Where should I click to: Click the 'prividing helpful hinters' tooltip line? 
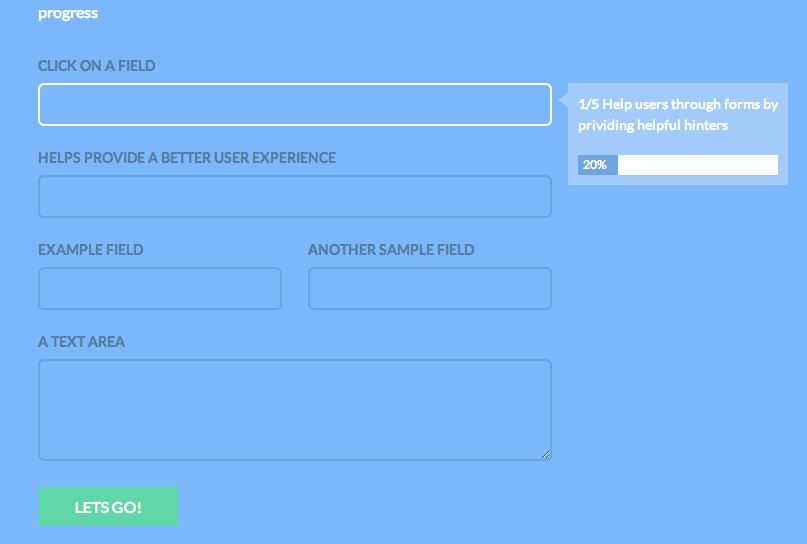pos(653,126)
